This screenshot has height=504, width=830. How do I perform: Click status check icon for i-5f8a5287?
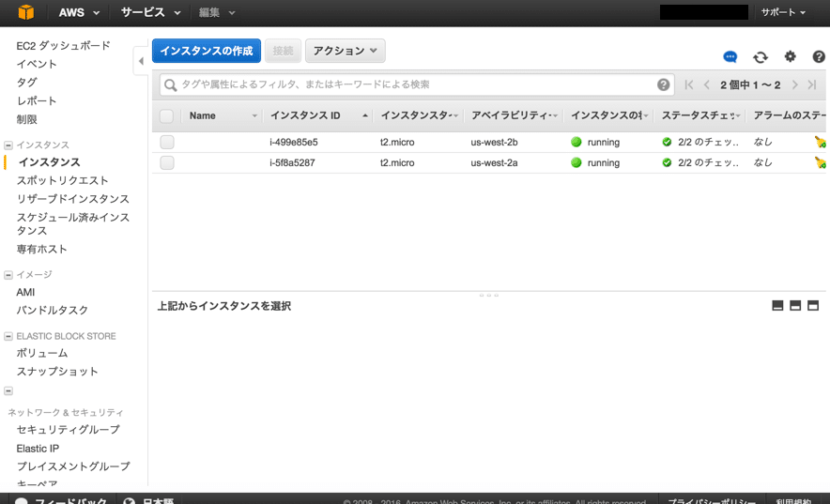coord(667,162)
